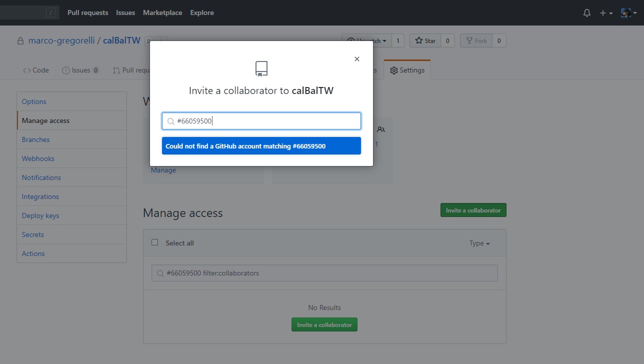Click the star icon on Star button
Viewport: 644px width, 364px height.
(x=419, y=40)
